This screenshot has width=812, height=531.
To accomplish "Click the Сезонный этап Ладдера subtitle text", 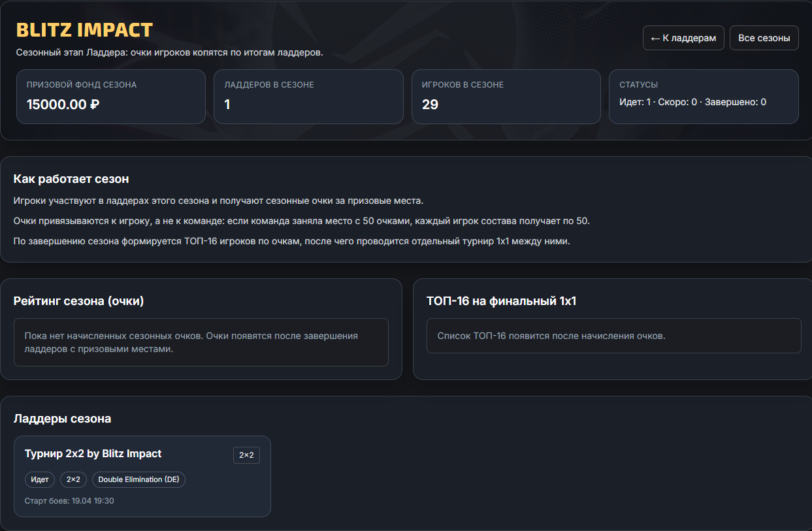I will pos(169,52).
